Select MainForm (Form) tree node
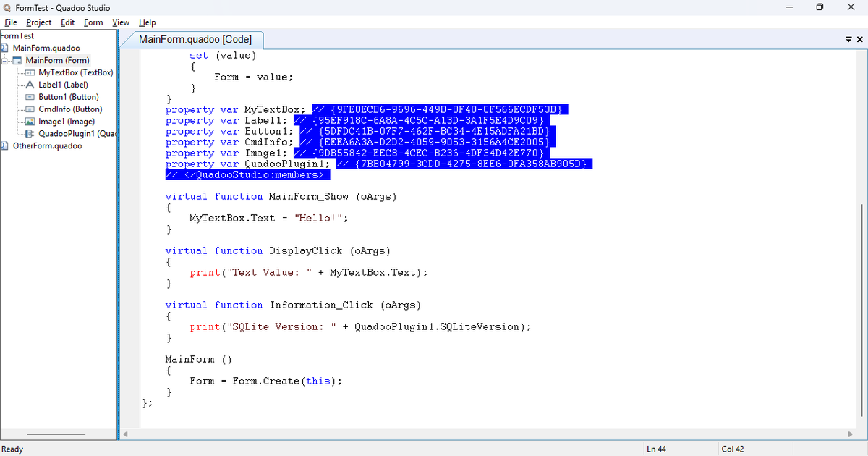Image resolution: width=868 pixels, height=456 pixels. [57, 60]
